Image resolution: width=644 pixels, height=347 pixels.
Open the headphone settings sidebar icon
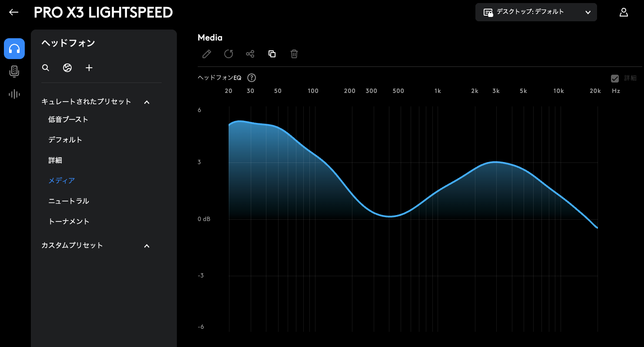point(14,49)
